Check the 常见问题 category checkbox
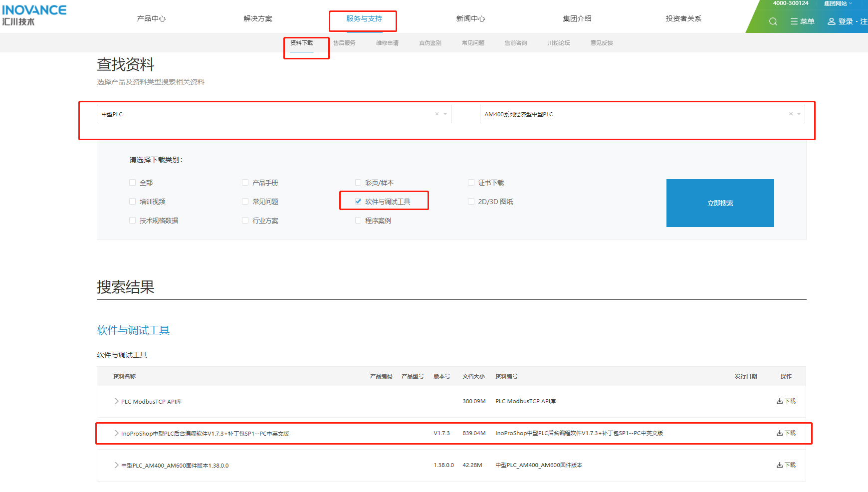This screenshot has height=492, width=868. (245, 202)
